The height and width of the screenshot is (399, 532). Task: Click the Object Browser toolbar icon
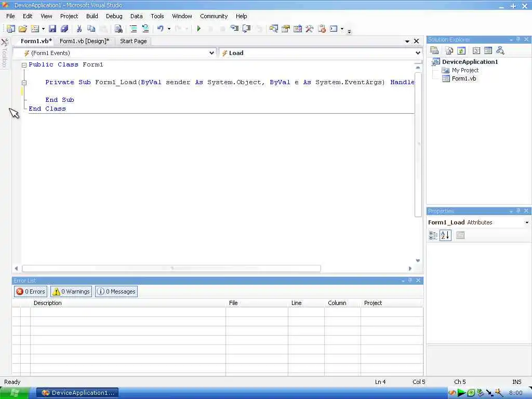point(298,29)
